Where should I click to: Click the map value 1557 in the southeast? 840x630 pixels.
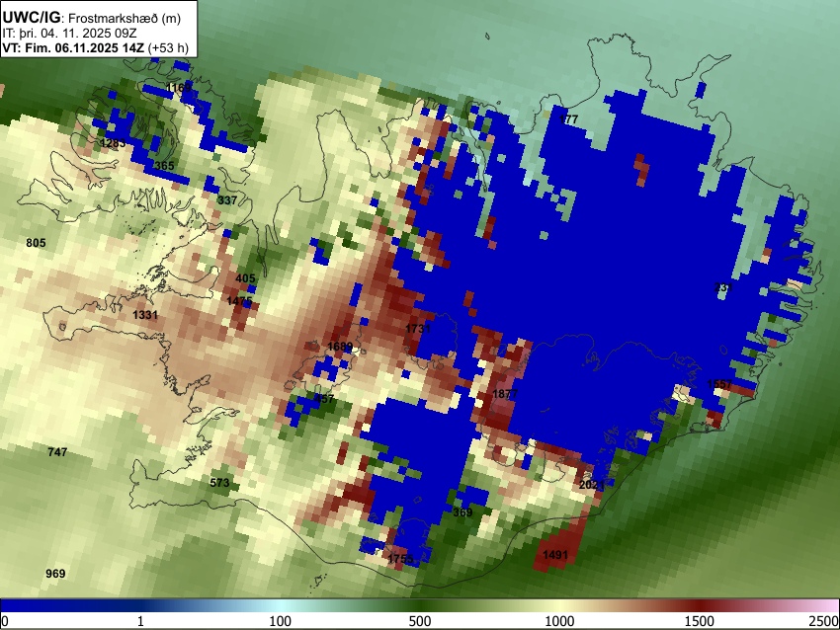(718, 384)
